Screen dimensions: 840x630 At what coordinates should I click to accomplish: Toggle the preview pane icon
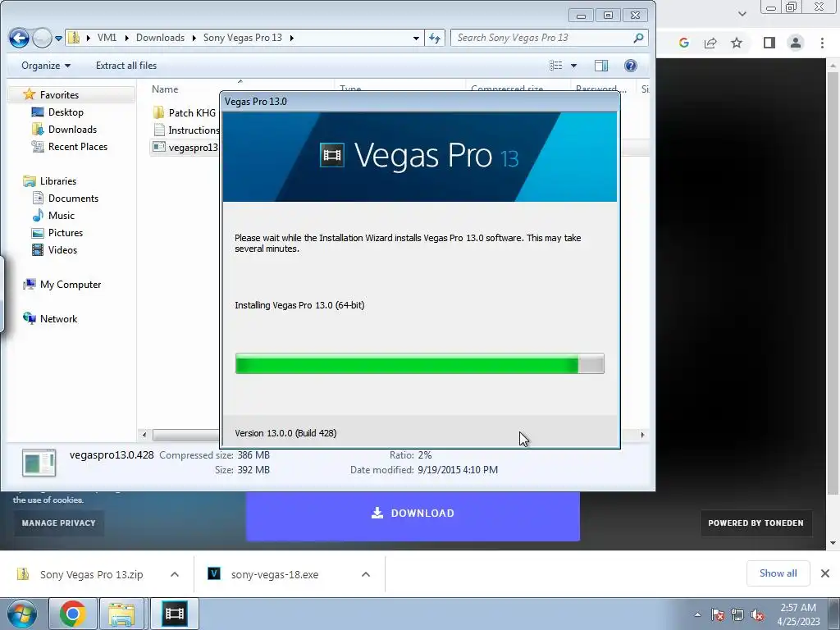601,66
